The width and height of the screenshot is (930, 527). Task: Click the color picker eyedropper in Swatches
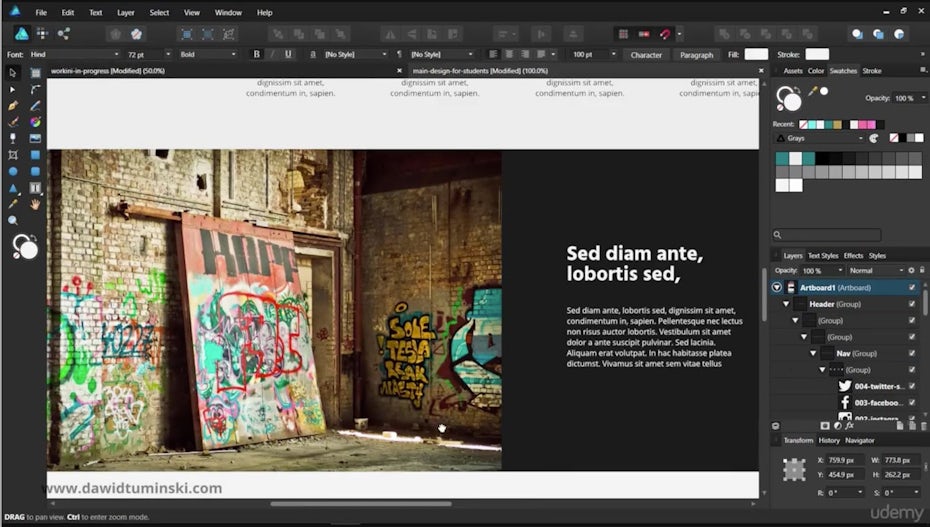(x=812, y=91)
